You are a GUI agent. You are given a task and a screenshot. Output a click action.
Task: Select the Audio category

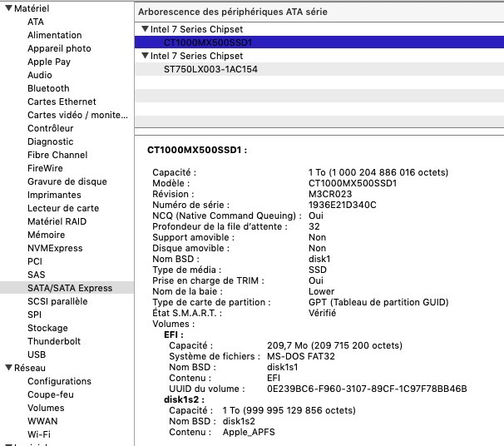(40, 75)
